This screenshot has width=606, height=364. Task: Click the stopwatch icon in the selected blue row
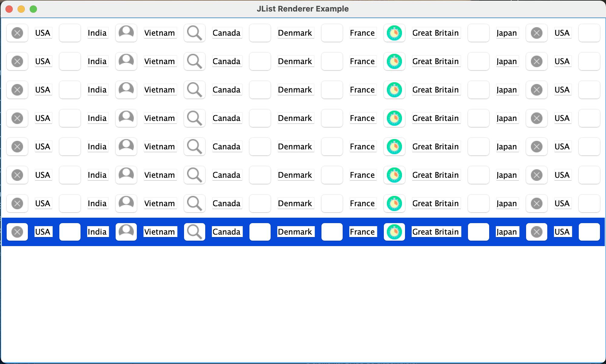pyautogui.click(x=394, y=232)
